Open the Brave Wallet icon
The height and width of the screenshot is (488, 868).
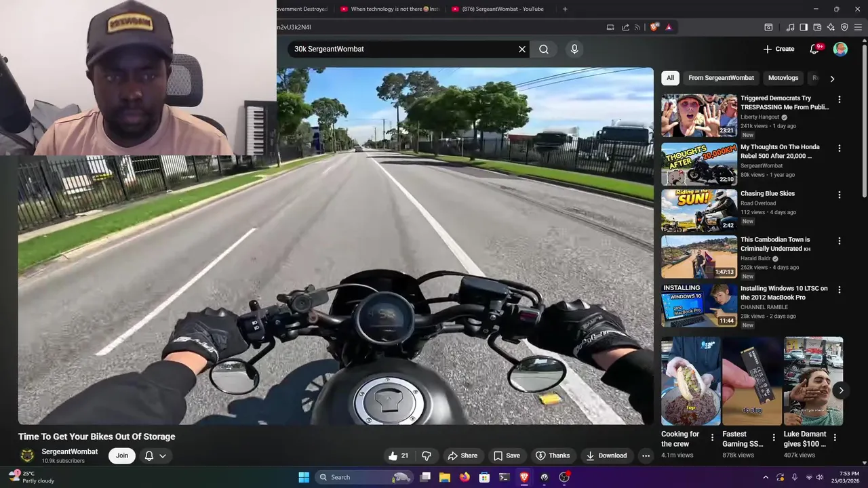coord(817,27)
